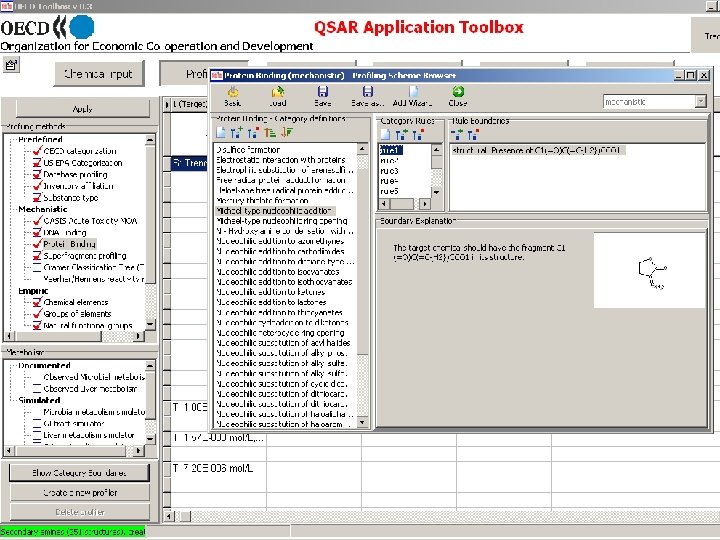This screenshot has width=720, height=540.
Task: Click down arrow of category definitions scrollbar
Action: click(362, 422)
